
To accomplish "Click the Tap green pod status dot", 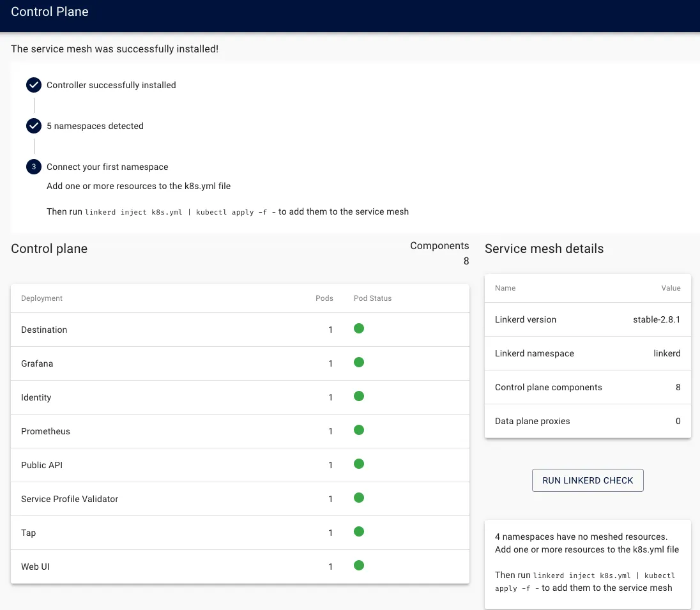I will click(359, 532).
